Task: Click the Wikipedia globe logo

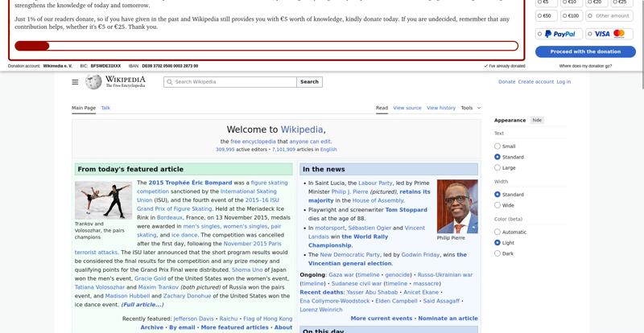Action: tap(93, 82)
